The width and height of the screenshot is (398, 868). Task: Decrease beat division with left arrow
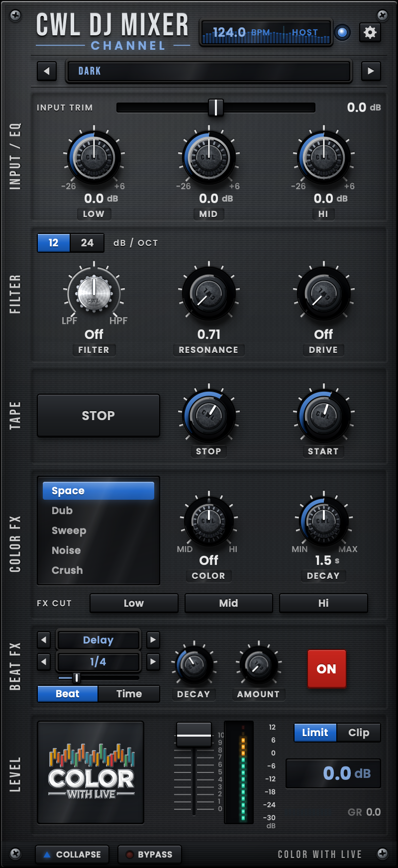(x=44, y=661)
